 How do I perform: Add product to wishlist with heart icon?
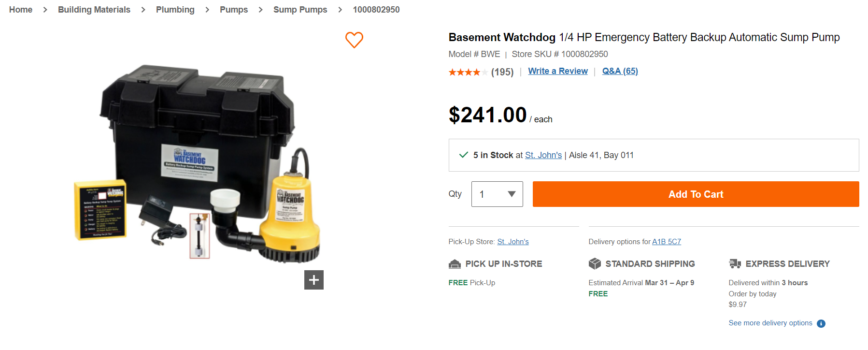354,40
